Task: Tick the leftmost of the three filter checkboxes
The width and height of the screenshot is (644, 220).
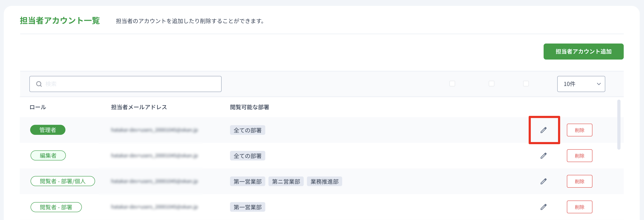Action: (x=452, y=84)
